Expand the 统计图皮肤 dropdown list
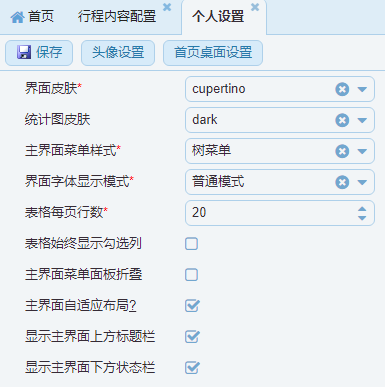The image size is (385, 387). coord(362,120)
